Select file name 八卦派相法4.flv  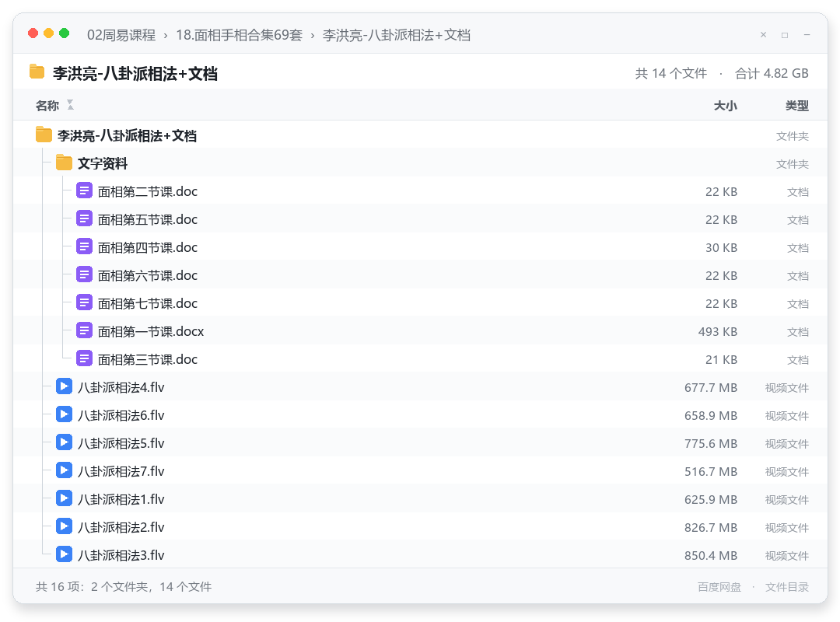(x=121, y=387)
